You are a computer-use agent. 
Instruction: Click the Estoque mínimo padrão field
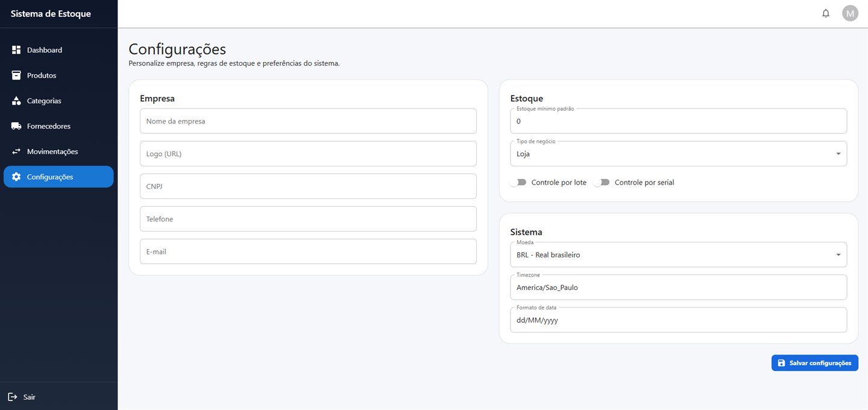[679, 121]
